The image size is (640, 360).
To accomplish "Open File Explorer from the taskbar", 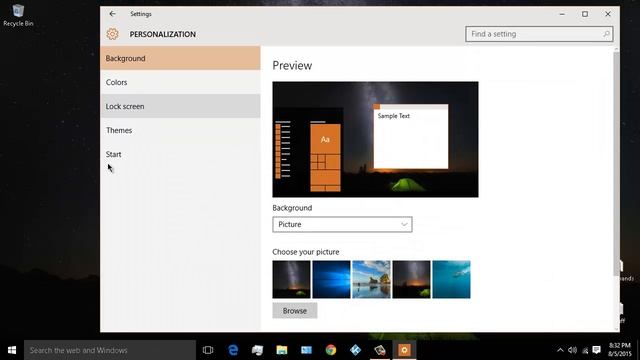I will pos(282,350).
